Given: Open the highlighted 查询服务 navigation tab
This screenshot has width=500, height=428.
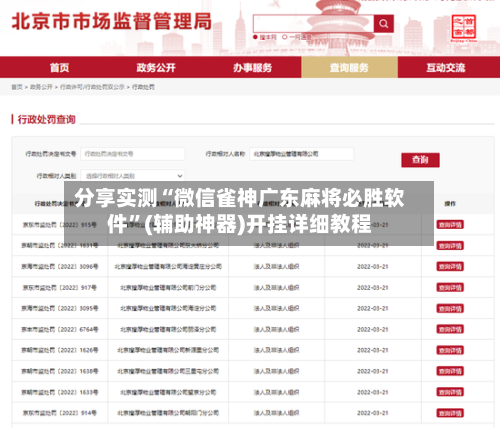Looking at the screenshot, I should [x=349, y=67].
